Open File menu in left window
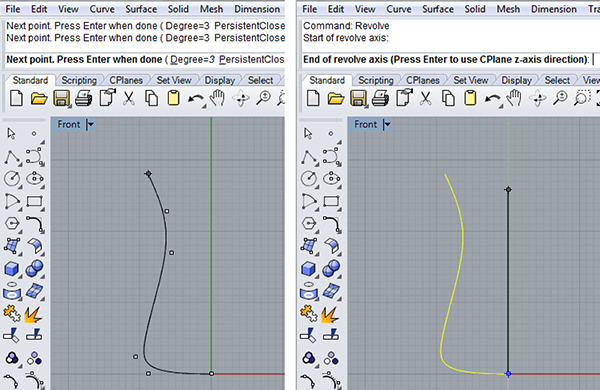The image size is (600, 390). 13,9
